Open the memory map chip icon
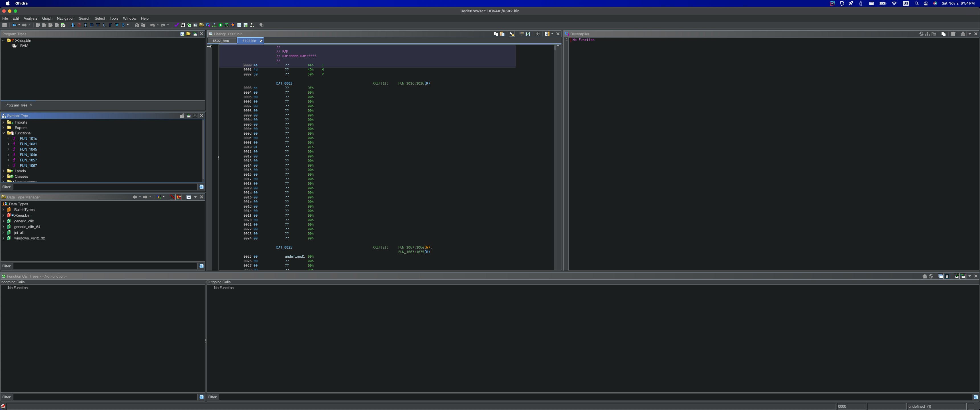 pos(227,25)
